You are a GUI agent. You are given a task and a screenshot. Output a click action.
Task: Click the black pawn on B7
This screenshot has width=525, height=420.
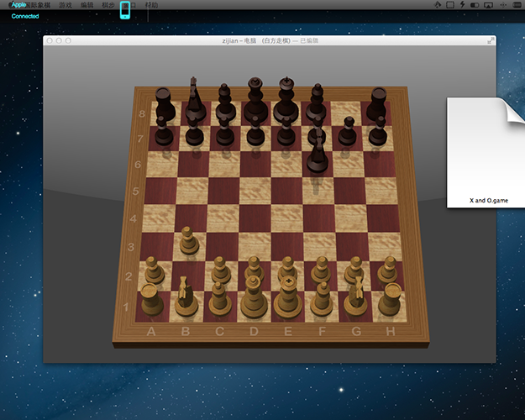195,131
